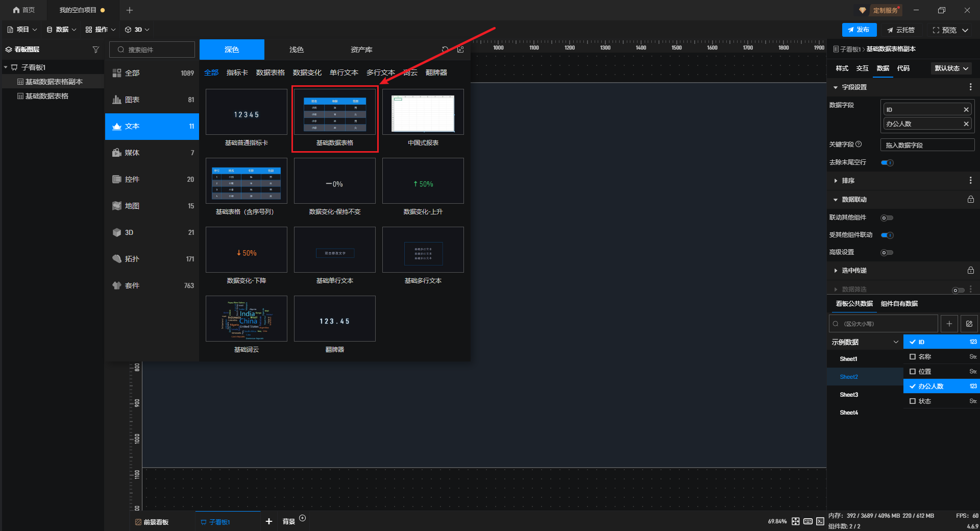This screenshot has height=531, width=980.
Task: Click the refresh icon in component panel
Action: (x=445, y=50)
